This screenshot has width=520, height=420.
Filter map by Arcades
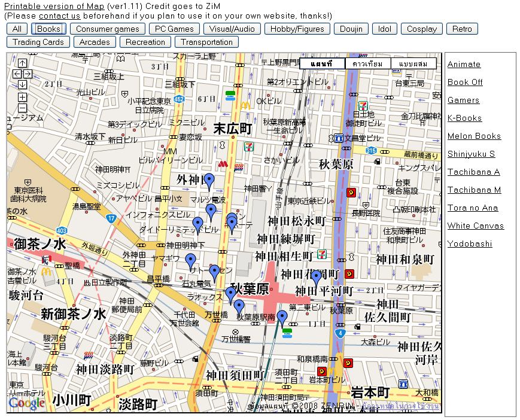tap(95, 42)
